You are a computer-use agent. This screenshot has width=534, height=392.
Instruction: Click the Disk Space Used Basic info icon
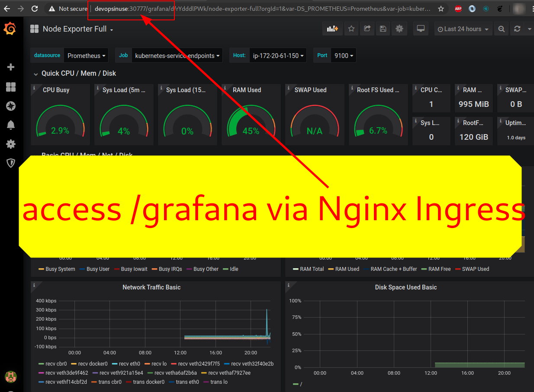coord(289,285)
